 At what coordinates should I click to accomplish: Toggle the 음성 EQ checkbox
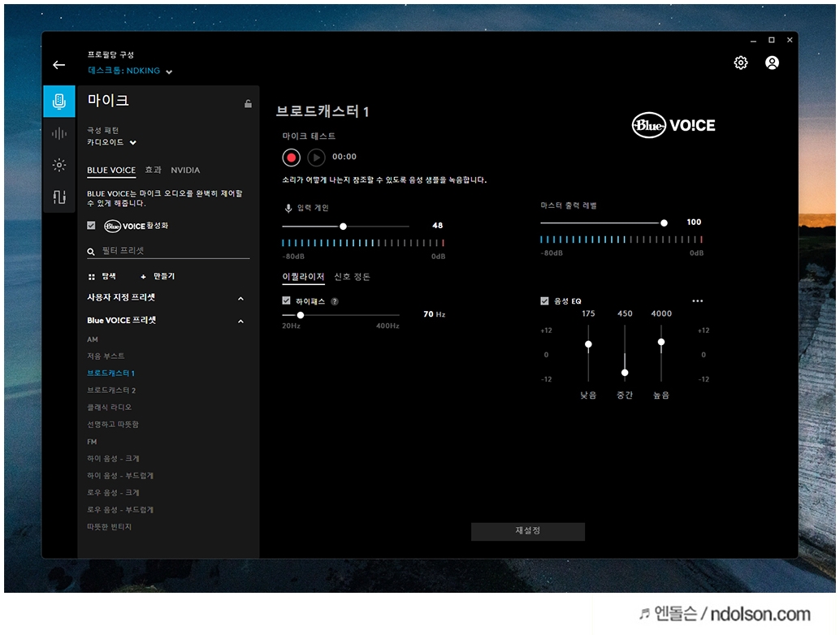(544, 301)
